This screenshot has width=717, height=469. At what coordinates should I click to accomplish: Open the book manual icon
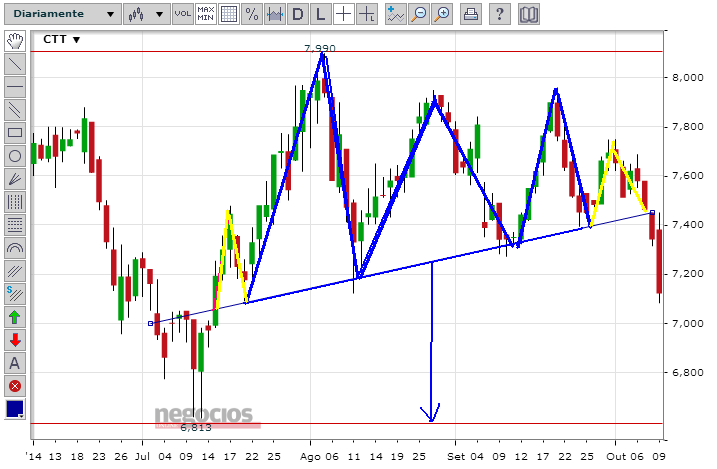(x=529, y=14)
